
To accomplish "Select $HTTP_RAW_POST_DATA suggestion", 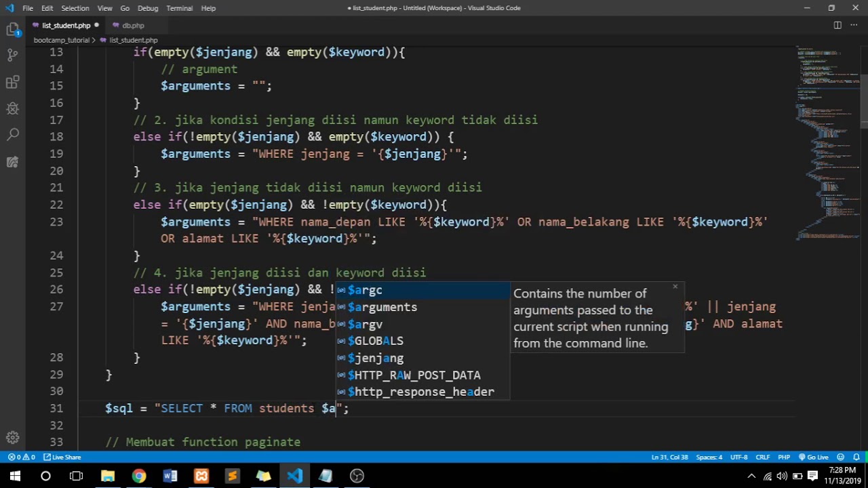I will [x=423, y=375].
